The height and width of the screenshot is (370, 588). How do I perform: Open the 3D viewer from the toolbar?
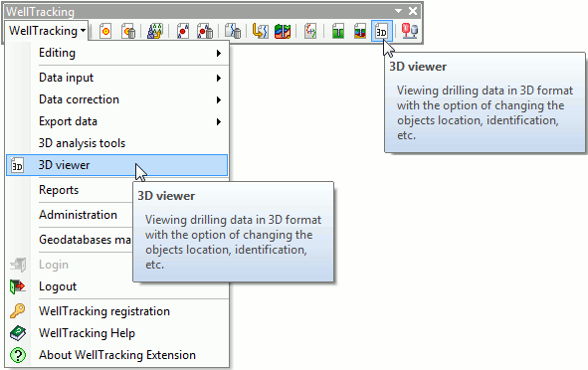pos(382,31)
